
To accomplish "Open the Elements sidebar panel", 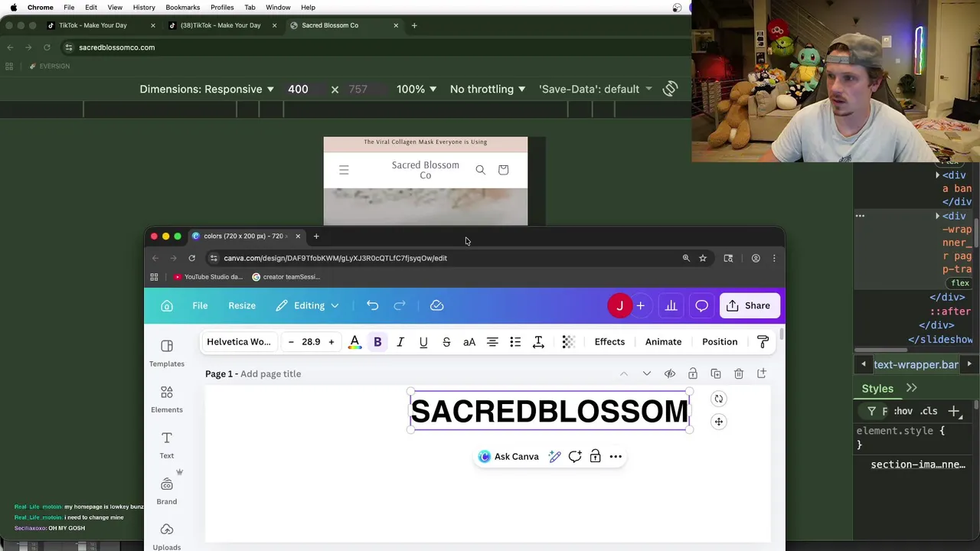I will 167,399.
